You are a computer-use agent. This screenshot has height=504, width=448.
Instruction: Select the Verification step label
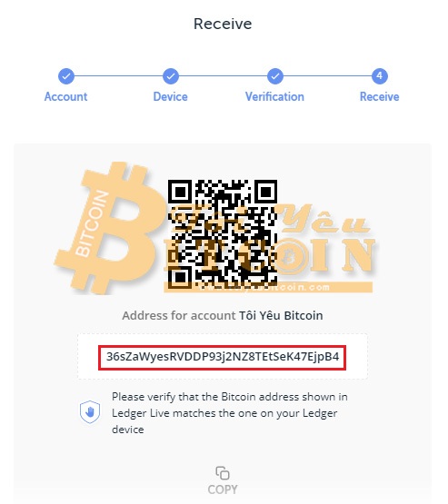point(274,97)
